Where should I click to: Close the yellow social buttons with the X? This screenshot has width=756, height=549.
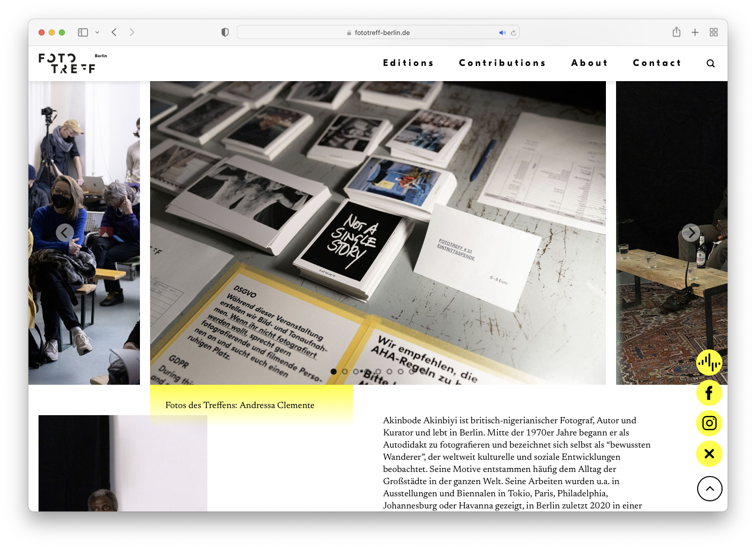(709, 454)
